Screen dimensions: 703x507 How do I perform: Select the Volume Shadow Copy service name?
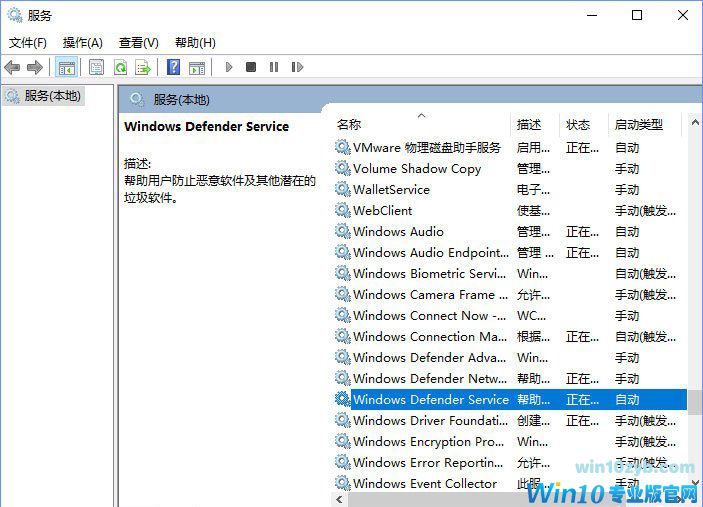pyautogui.click(x=417, y=169)
